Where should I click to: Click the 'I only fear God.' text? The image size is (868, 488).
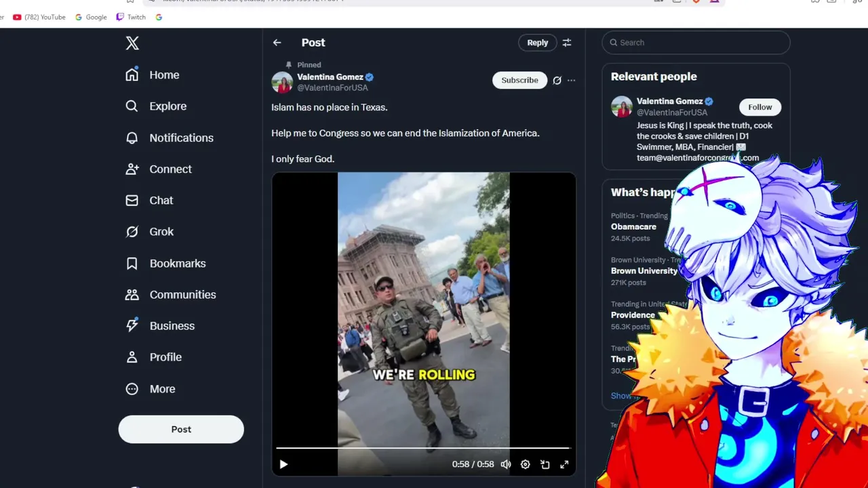pos(302,159)
